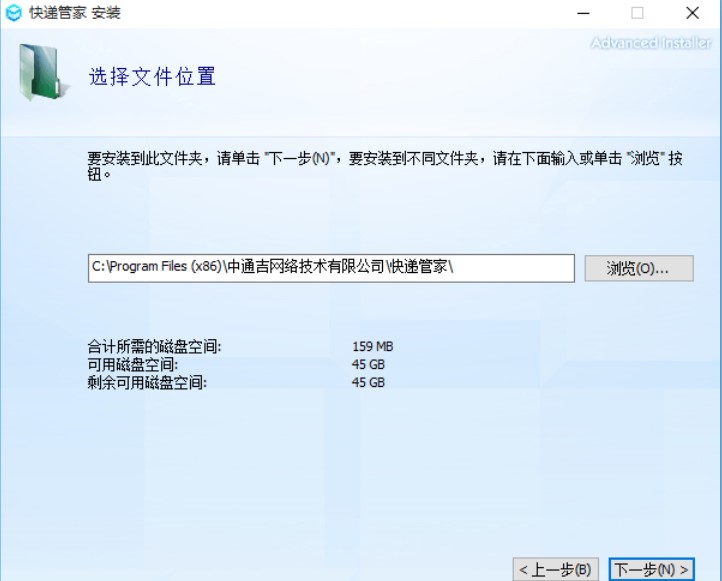722x581 pixels.
Task: Click the 45 GB value beside 可用磁盘空间
Action: tap(368, 365)
